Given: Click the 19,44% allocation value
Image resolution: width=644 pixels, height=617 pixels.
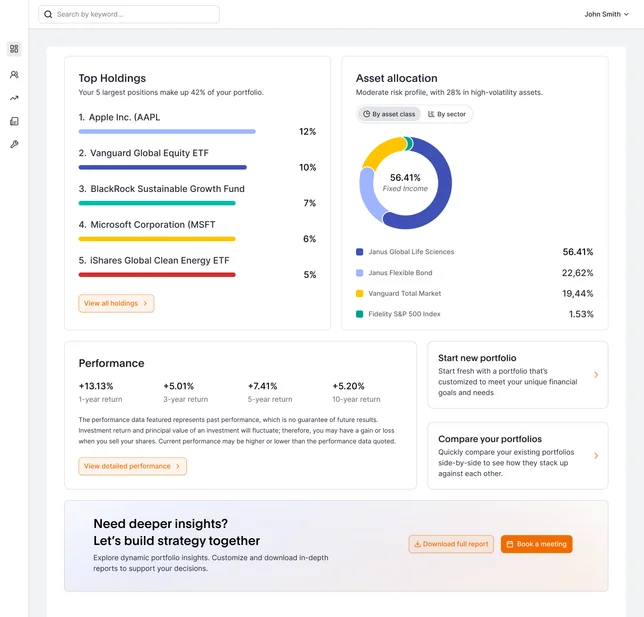Looking at the screenshot, I should 577,293.
